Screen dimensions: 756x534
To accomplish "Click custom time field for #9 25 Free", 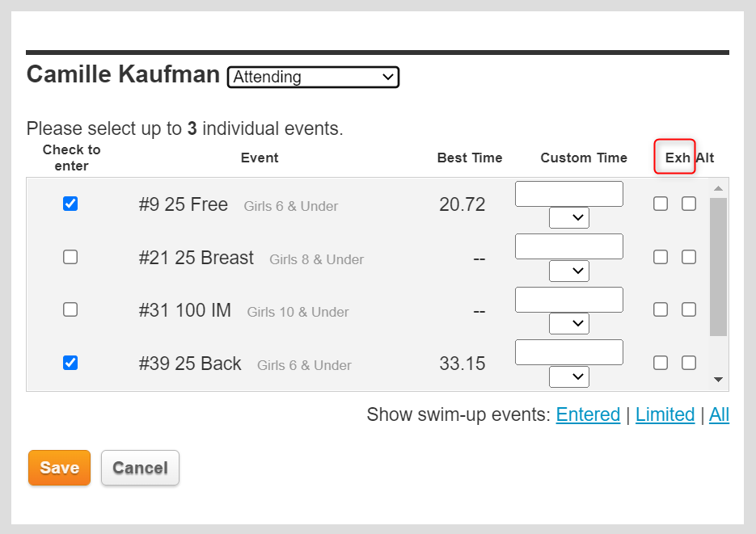I will 569,194.
